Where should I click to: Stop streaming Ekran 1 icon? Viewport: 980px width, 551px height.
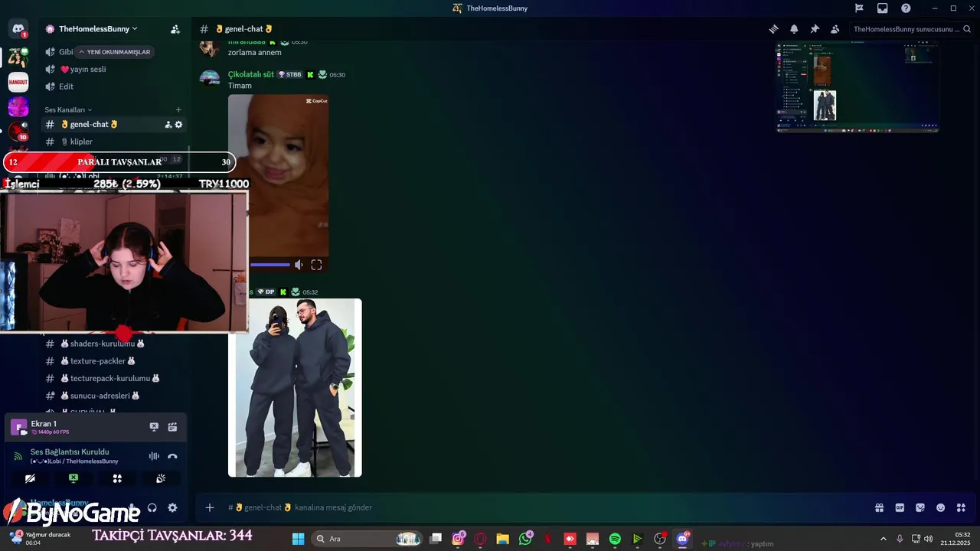click(x=154, y=427)
